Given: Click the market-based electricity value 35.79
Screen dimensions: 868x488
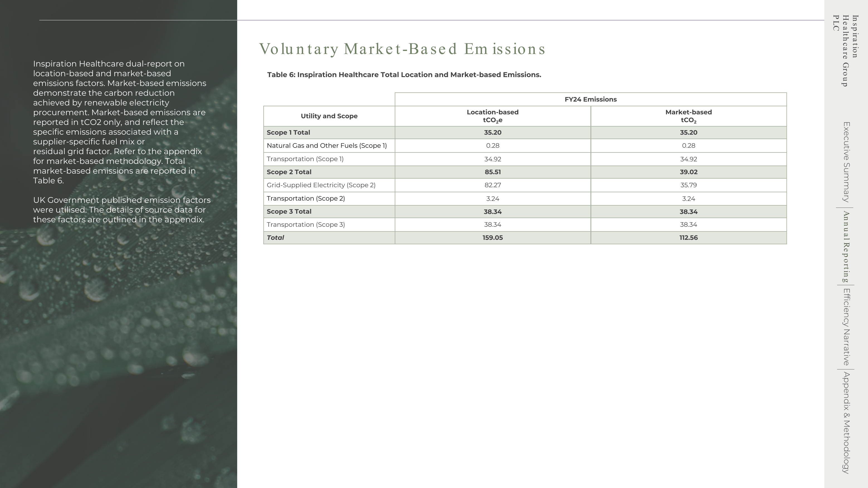Looking at the screenshot, I should (x=688, y=185).
